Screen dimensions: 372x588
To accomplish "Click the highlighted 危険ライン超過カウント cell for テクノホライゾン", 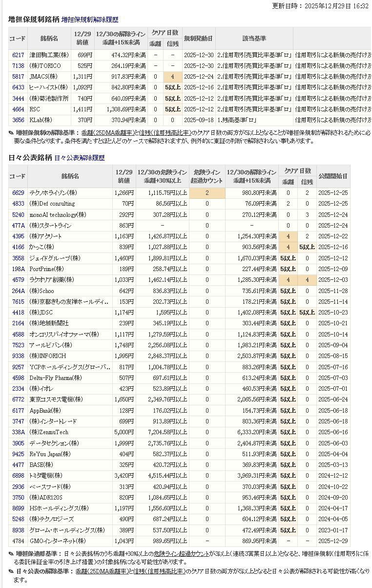I will pyautogui.click(x=207, y=193).
